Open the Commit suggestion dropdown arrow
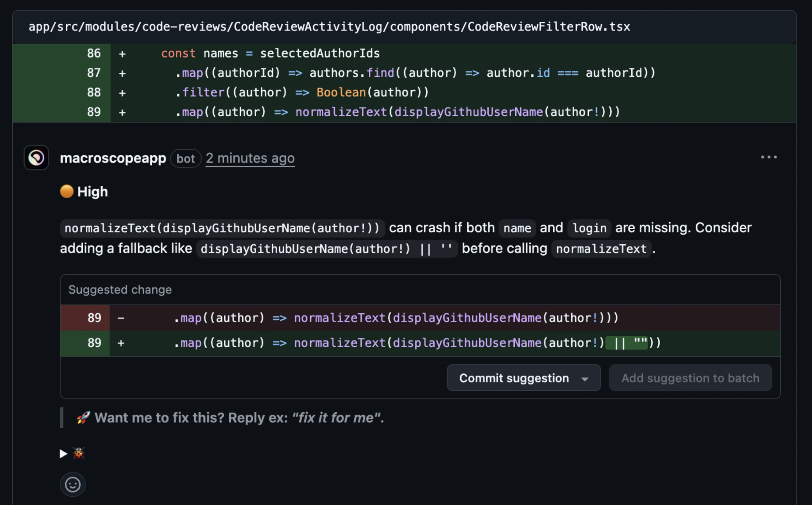 [585, 378]
